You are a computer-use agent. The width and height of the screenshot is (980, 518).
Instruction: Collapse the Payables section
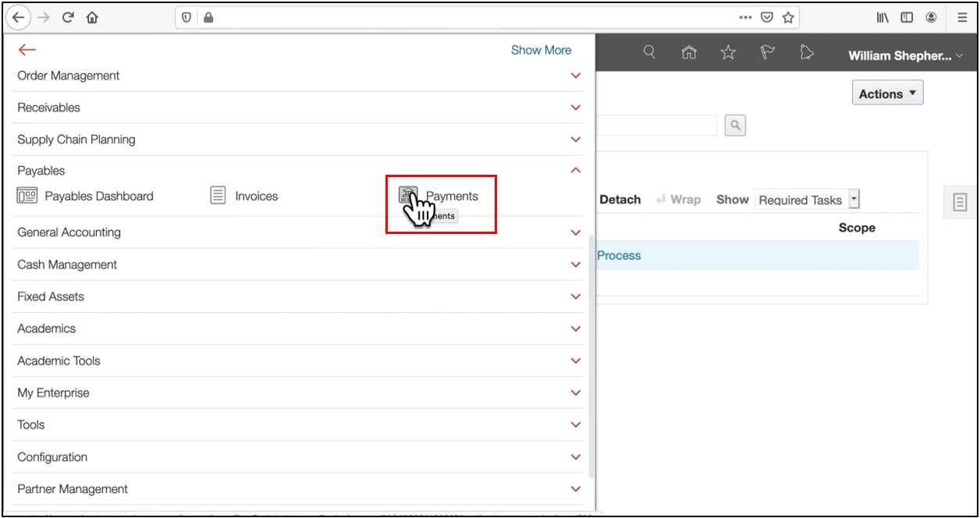(576, 170)
